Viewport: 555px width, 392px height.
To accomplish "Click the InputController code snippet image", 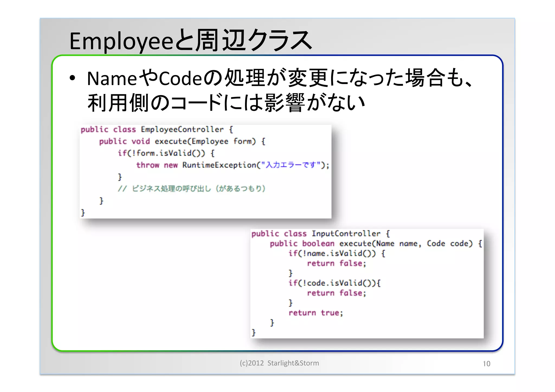I will tap(367, 283).
